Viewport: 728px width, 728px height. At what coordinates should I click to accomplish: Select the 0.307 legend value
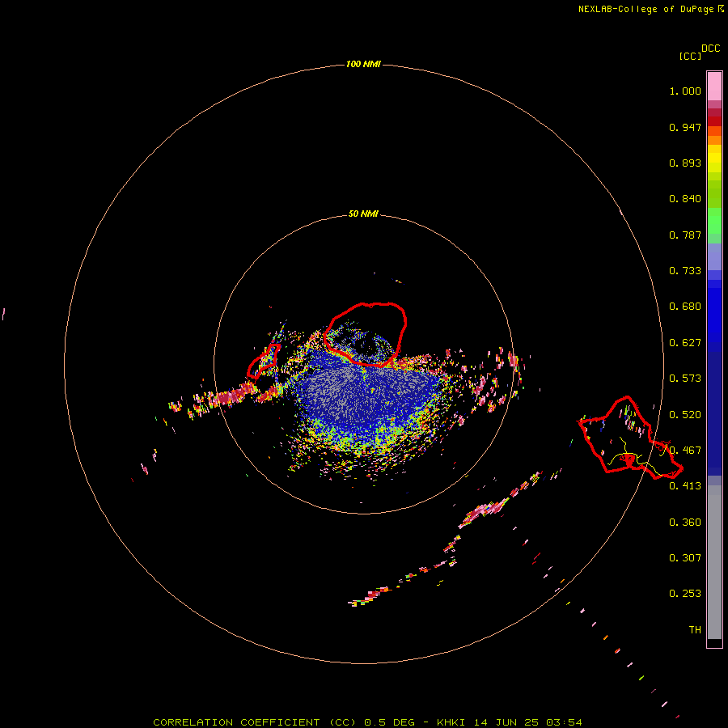[x=685, y=558]
